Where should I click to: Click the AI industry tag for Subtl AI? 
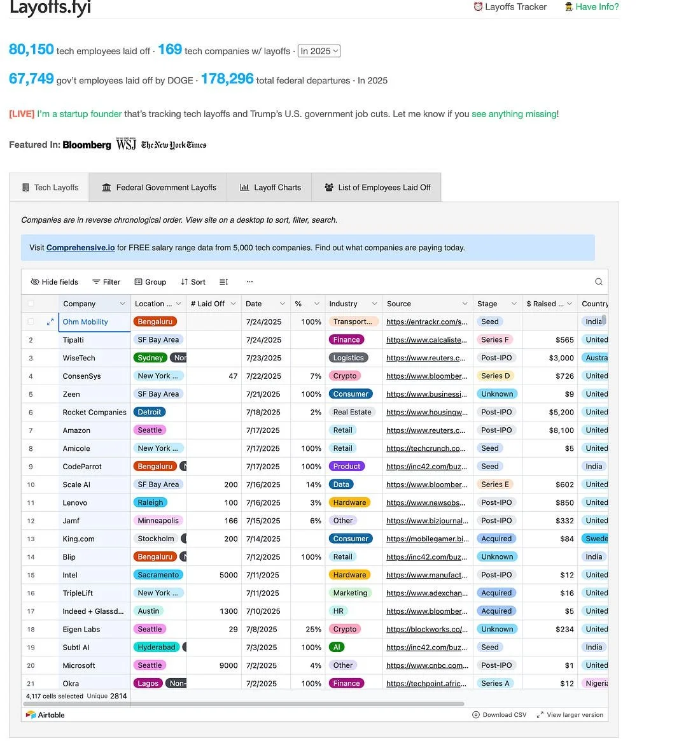tap(337, 647)
